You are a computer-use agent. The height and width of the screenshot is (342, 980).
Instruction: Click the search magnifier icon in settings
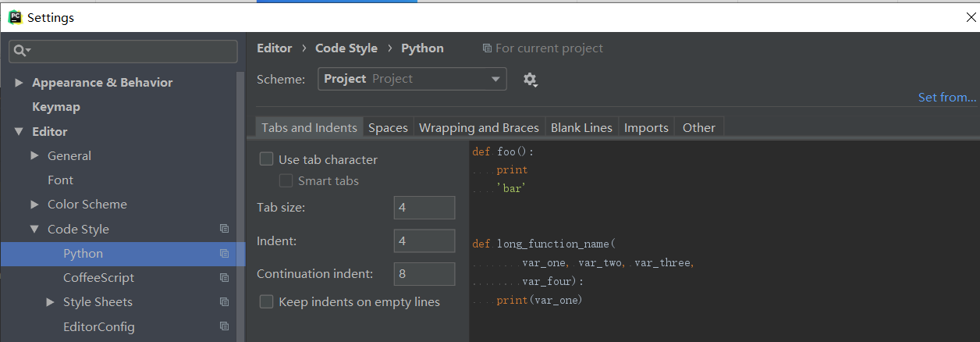[x=22, y=52]
